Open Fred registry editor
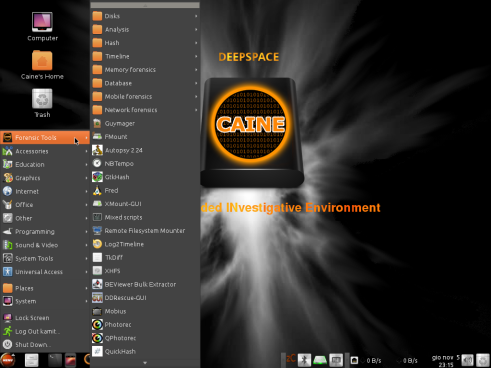This screenshot has height=368, width=491. click(x=145, y=190)
